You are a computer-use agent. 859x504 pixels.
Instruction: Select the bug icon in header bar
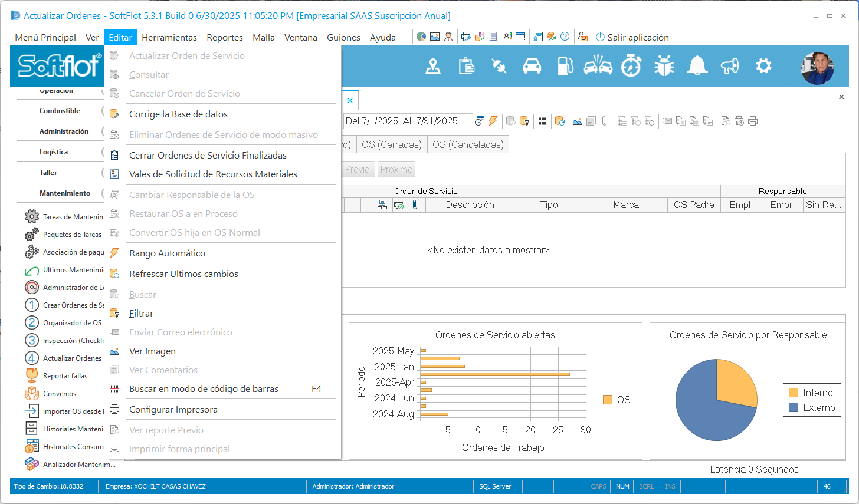coord(664,66)
